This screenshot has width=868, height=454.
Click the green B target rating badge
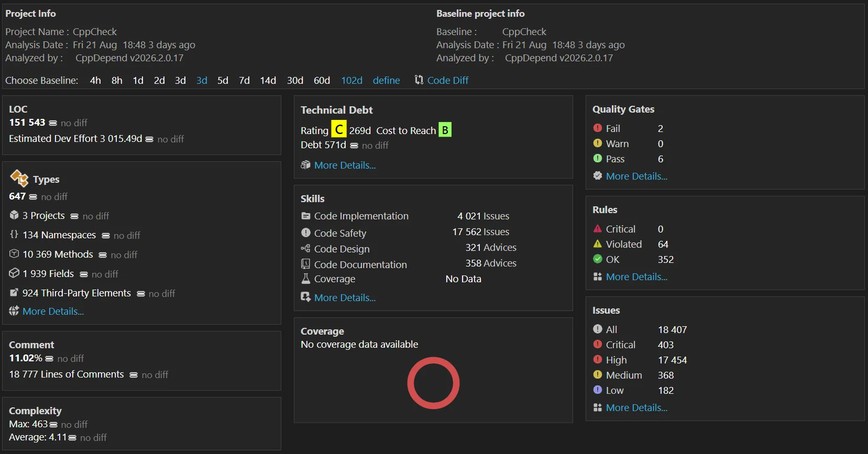point(445,129)
